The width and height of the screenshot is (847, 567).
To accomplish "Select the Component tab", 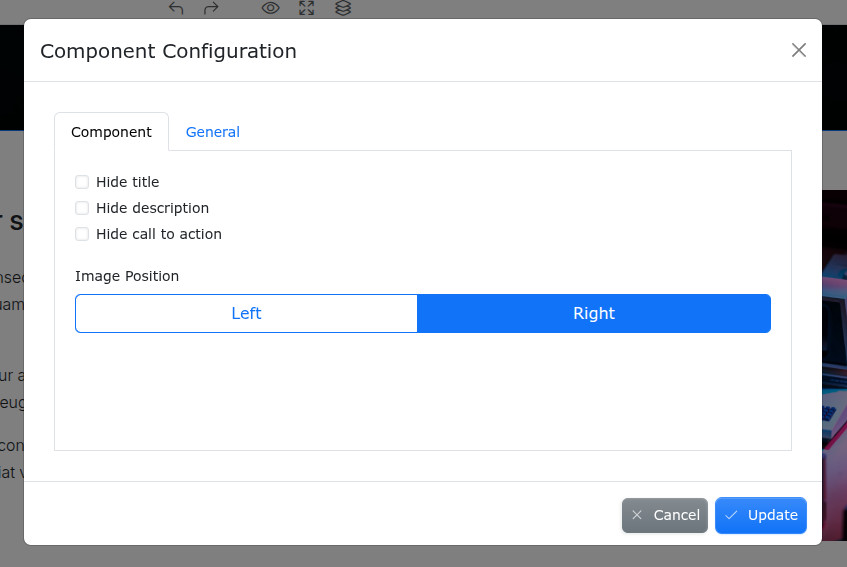I will tap(111, 132).
